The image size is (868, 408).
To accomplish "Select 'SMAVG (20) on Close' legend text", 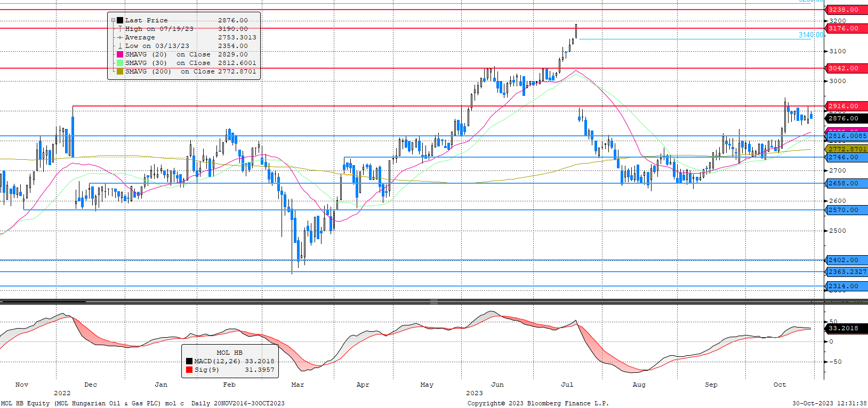I will [168, 54].
